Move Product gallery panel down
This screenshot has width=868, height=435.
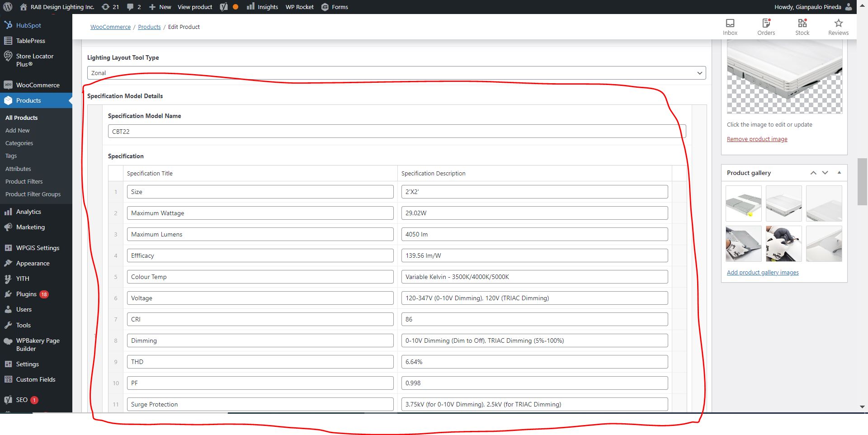point(825,173)
